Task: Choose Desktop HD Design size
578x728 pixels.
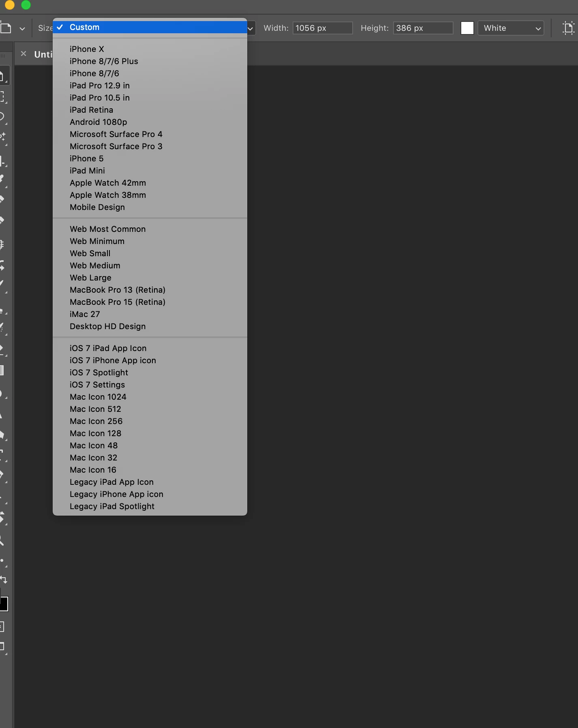Action: (x=150, y=326)
